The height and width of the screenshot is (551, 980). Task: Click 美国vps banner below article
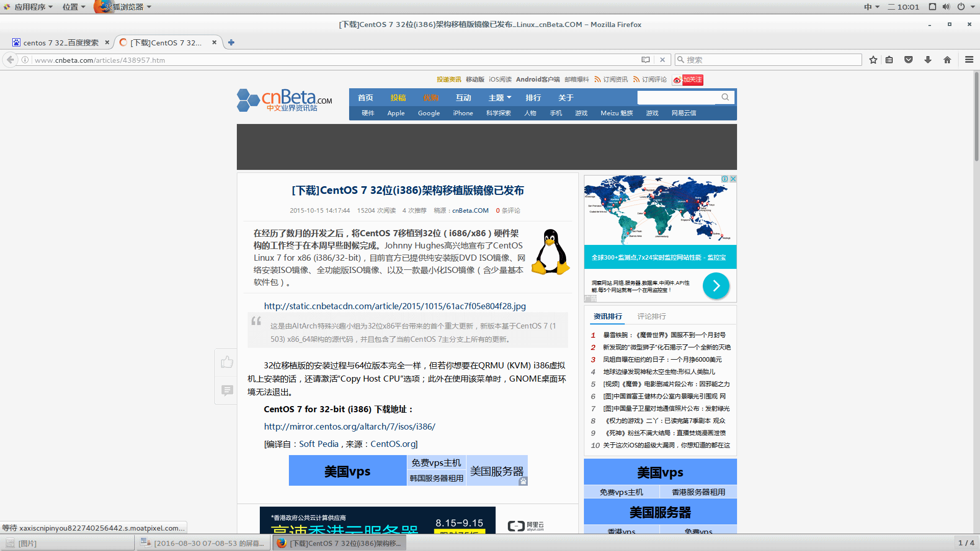click(348, 471)
